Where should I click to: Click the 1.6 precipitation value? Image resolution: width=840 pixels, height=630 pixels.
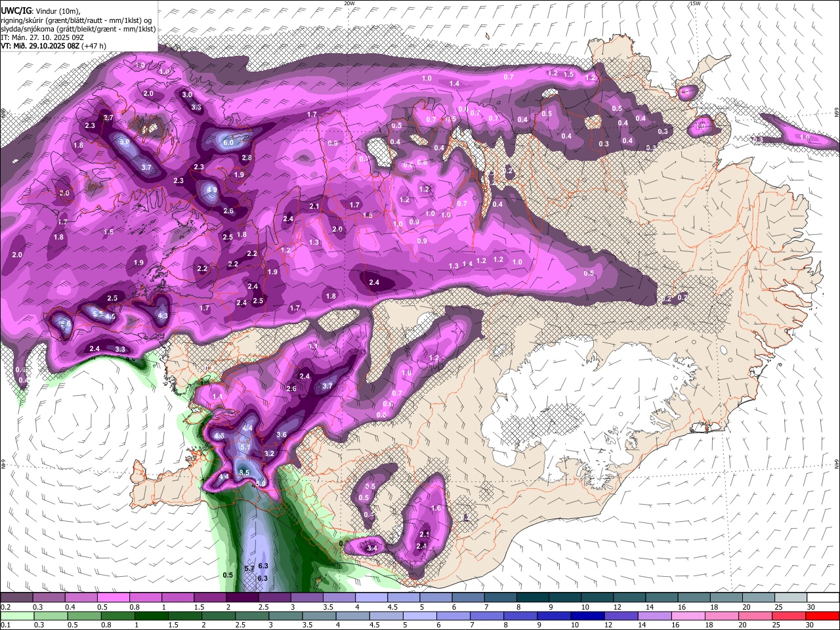click(x=436, y=509)
